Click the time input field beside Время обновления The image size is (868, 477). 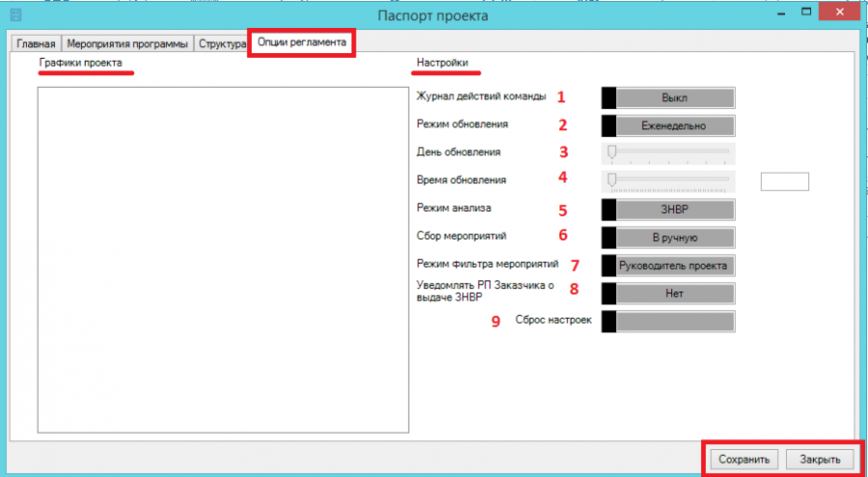(785, 181)
